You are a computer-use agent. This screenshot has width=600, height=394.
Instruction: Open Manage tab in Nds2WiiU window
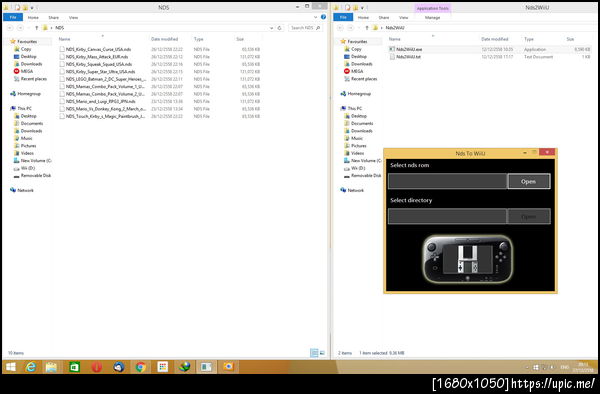pos(432,18)
